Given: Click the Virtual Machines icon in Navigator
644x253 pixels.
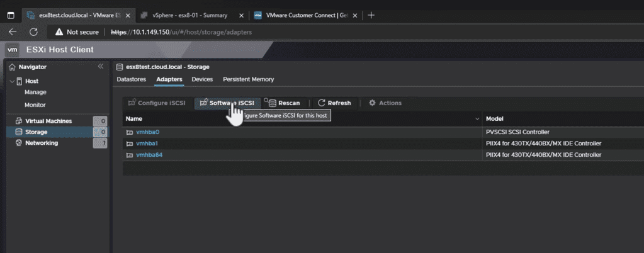Looking at the screenshot, I should pyautogui.click(x=18, y=121).
